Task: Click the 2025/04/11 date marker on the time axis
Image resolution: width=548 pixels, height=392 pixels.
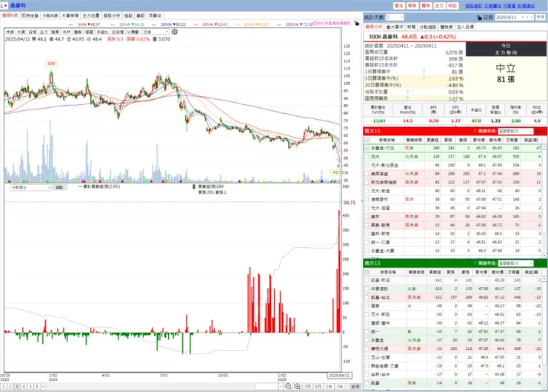Action: [x=339, y=375]
